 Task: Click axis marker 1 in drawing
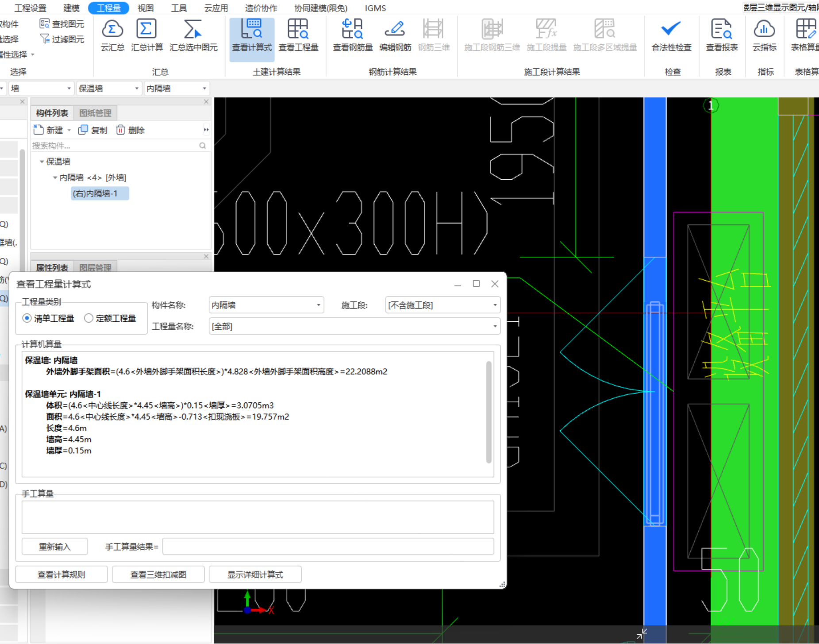711,105
